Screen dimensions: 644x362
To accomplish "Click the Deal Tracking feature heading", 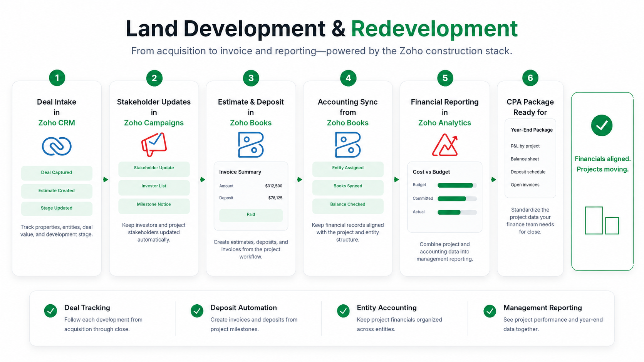I will (87, 308).
